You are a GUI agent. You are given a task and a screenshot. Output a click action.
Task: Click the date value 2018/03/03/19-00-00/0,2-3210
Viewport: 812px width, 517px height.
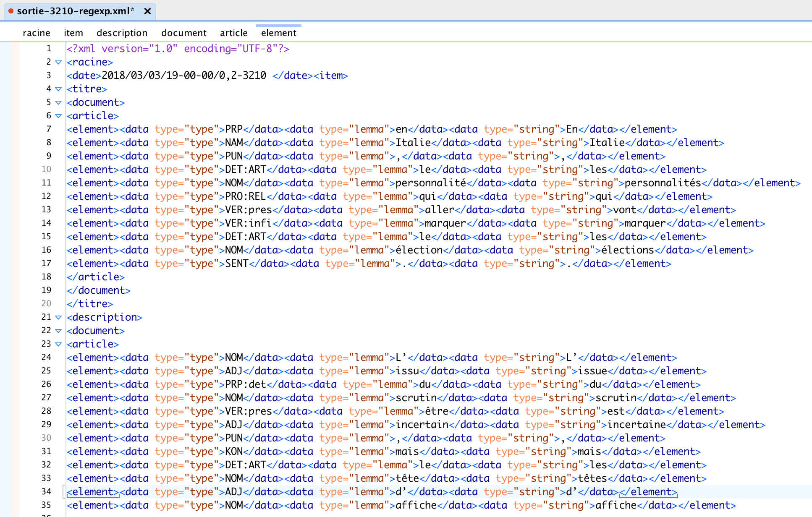[184, 76]
